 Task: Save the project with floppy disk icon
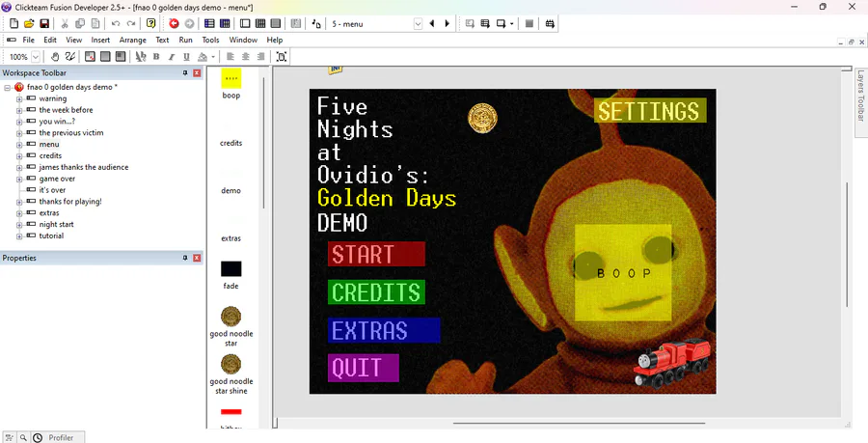pyautogui.click(x=44, y=24)
